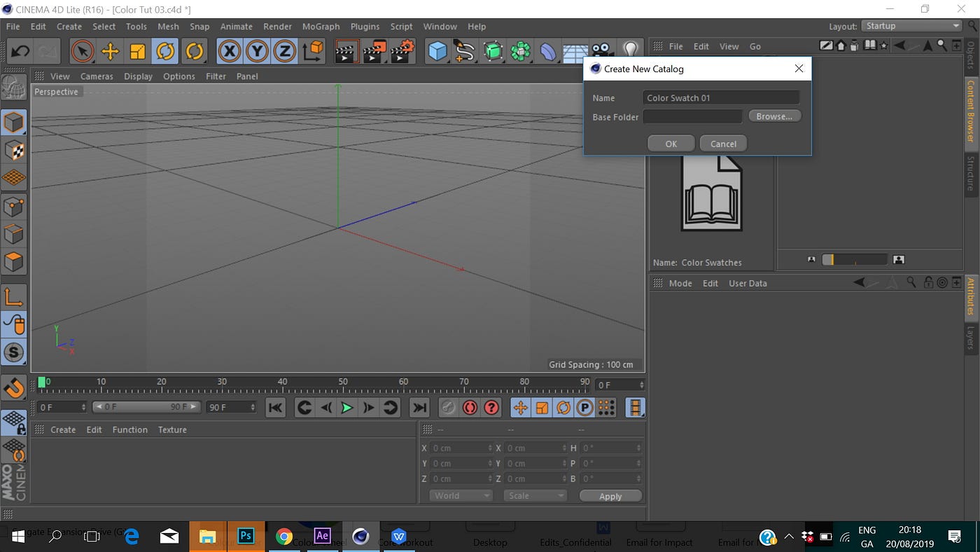Jump to the animation end
Image resolution: width=980 pixels, height=552 pixels.
419,407
